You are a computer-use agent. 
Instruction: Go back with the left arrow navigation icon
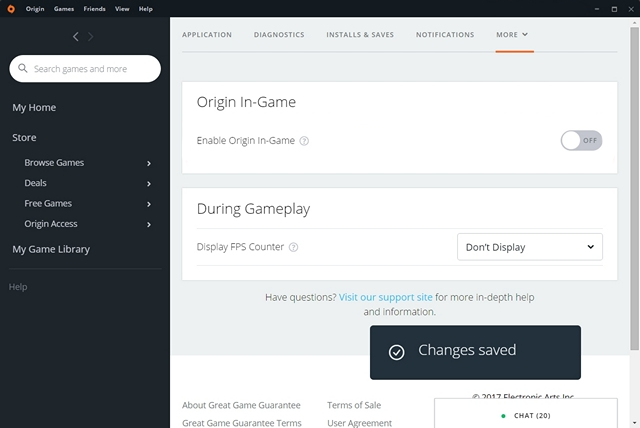(76, 37)
